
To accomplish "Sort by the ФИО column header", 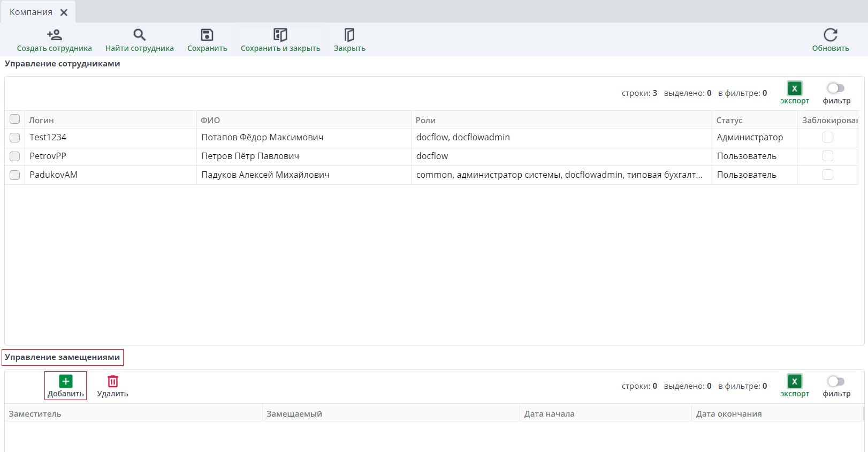I will tap(210, 120).
